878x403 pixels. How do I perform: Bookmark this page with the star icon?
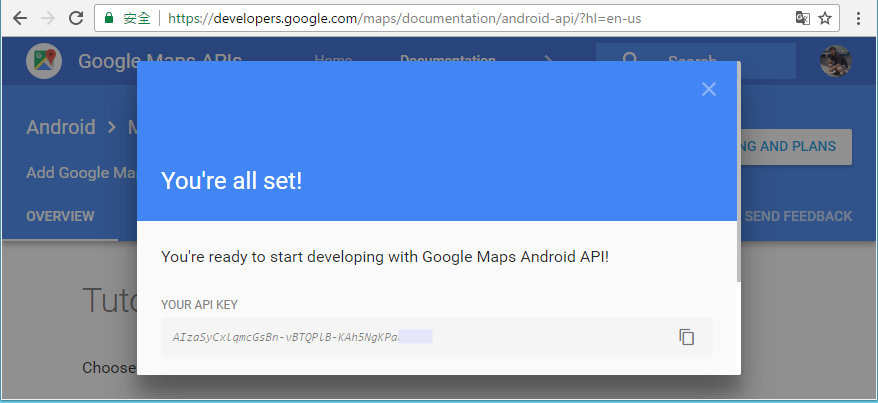pyautogui.click(x=825, y=18)
